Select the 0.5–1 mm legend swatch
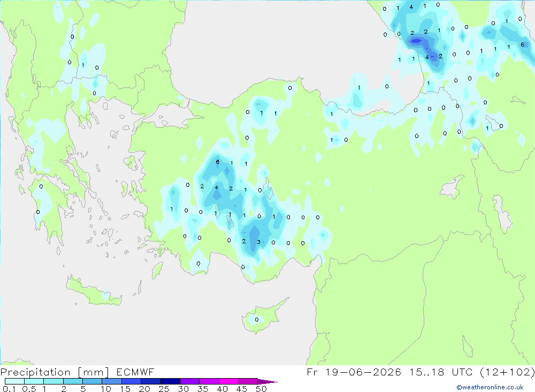Viewport: 535px width, 392px height. click(x=34, y=381)
